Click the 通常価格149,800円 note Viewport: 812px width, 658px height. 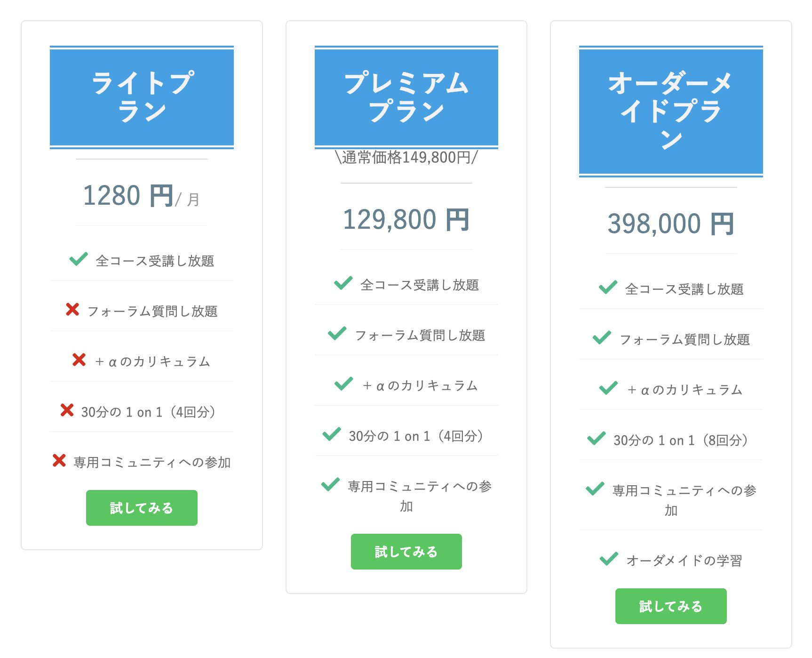[x=406, y=157]
